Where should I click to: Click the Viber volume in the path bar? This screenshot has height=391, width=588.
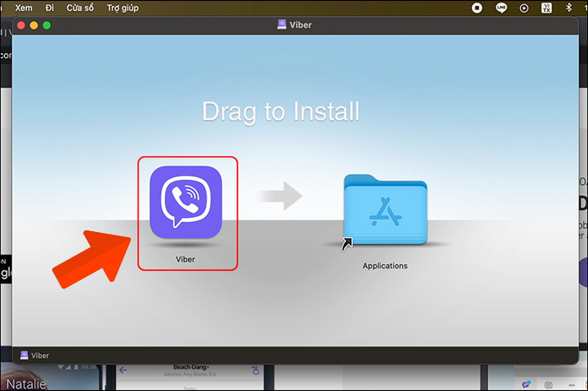click(34, 356)
